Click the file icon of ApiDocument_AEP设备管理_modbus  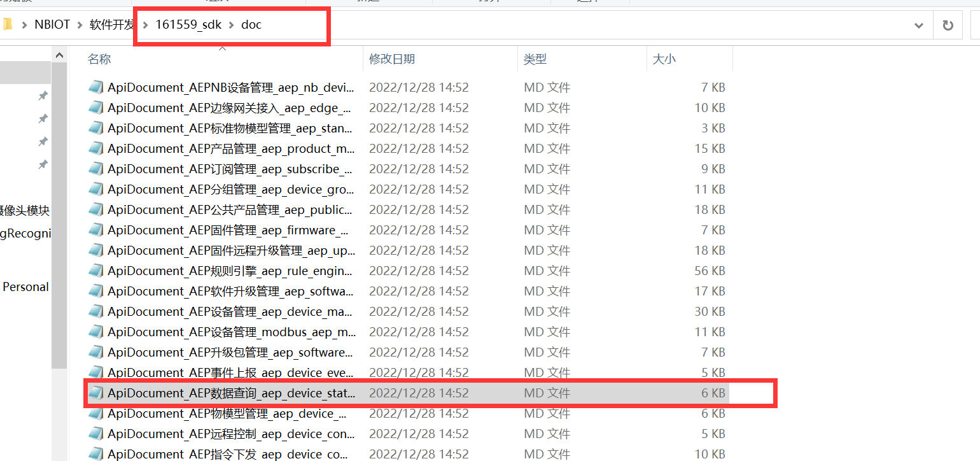point(95,332)
